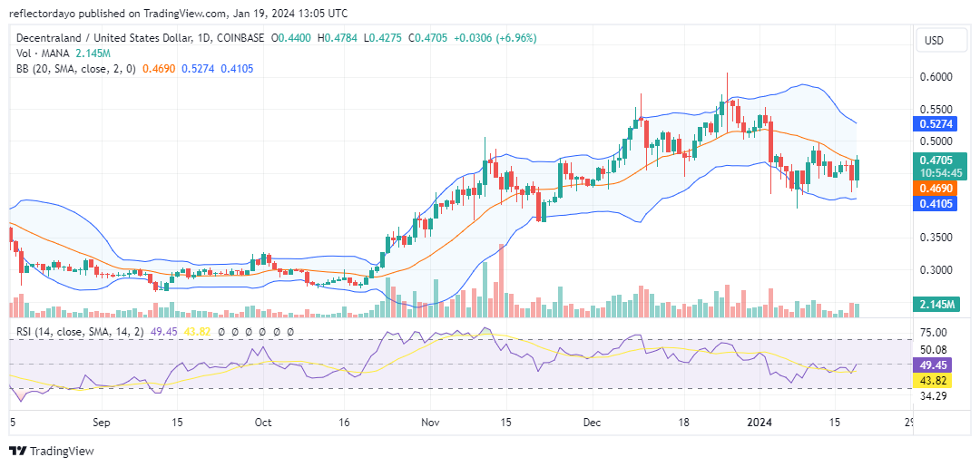This screenshot has width=980, height=467.
Task: Click the TradingView logo at bottom left
Action: (51, 451)
